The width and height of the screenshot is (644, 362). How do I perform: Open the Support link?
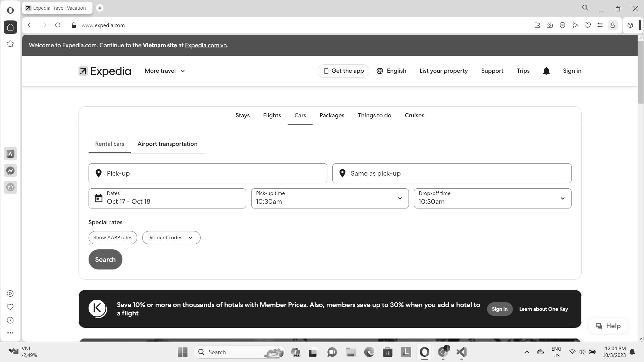point(492,71)
